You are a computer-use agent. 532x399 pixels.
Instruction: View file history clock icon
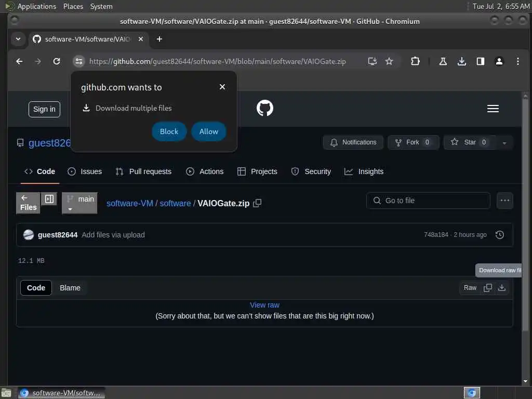pyautogui.click(x=500, y=235)
